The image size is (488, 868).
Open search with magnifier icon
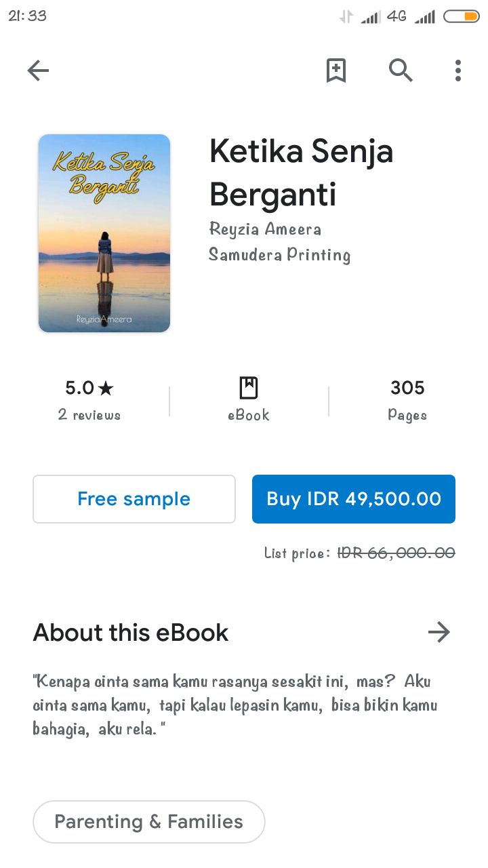401,71
